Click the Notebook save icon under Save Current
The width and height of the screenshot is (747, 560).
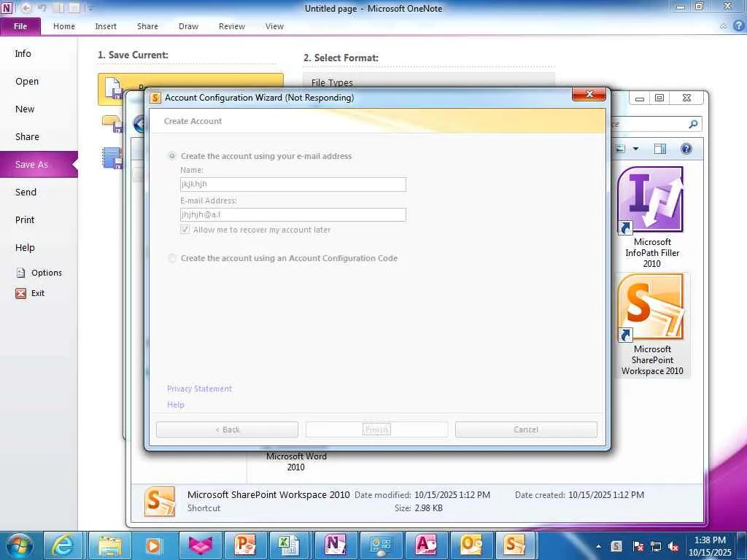pos(112,158)
